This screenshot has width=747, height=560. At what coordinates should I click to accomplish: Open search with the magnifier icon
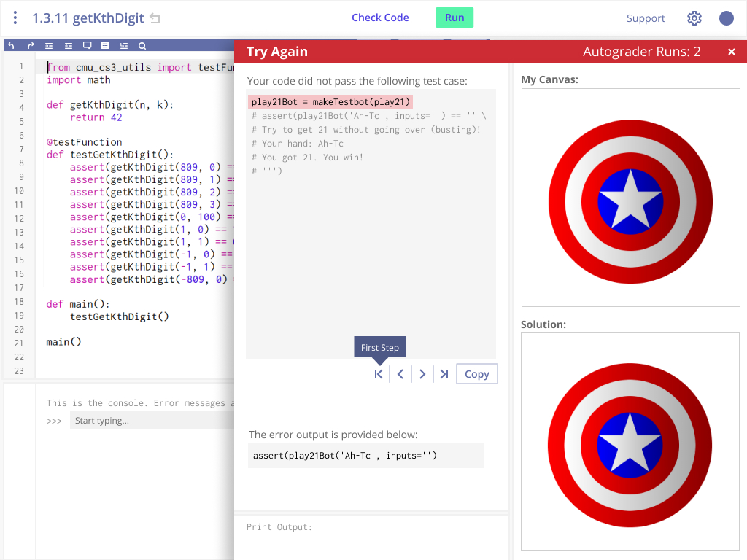pyautogui.click(x=142, y=46)
